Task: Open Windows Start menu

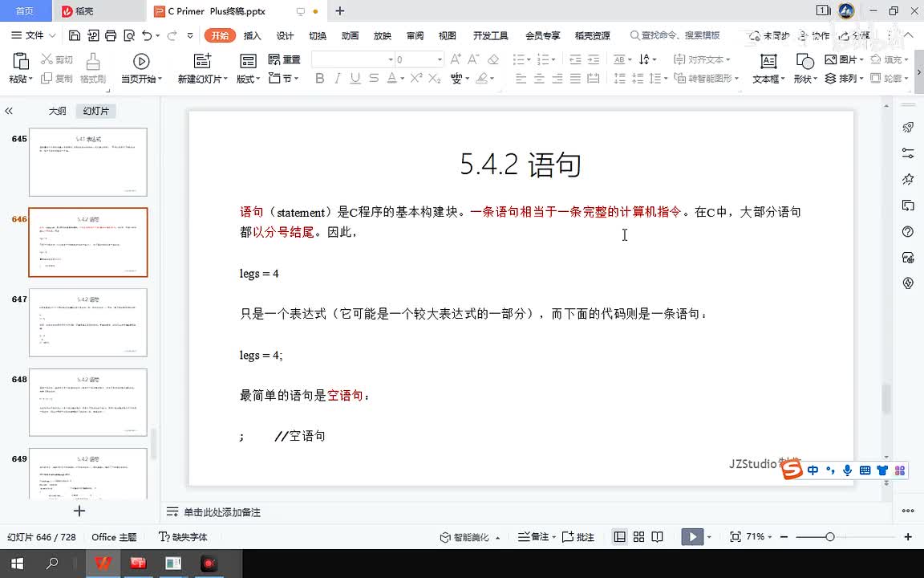Action: coord(17,564)
